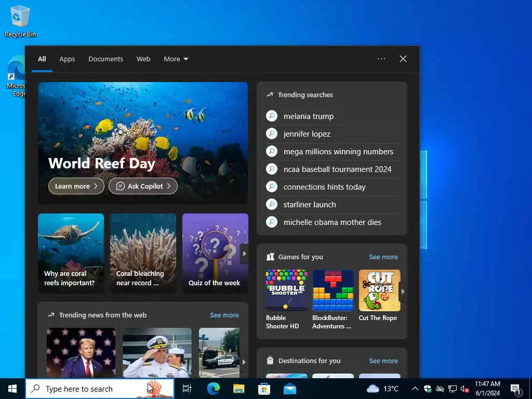Open the Quiz of the week card
This screenshot has width=532, height=399.
click(215, 253)
